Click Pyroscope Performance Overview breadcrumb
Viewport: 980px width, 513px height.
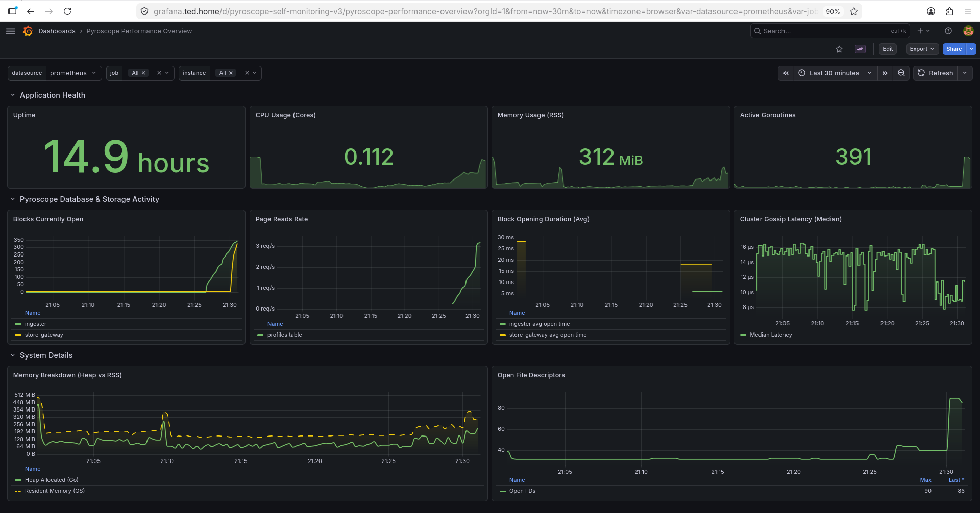(x=139, y=31)
